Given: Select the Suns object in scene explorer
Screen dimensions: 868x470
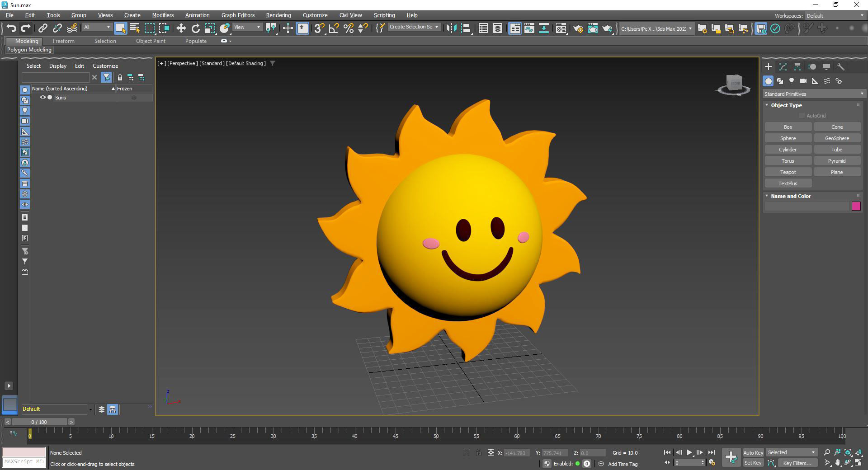Looking at the screenshot, I should [x=61, y=98].
